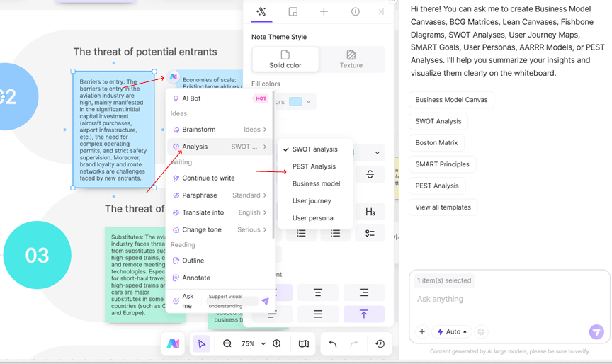The height and width of the screenshot is (364, 612).
Task: Expand the fill colors dropdown arrow
Action: click(309, 101)
